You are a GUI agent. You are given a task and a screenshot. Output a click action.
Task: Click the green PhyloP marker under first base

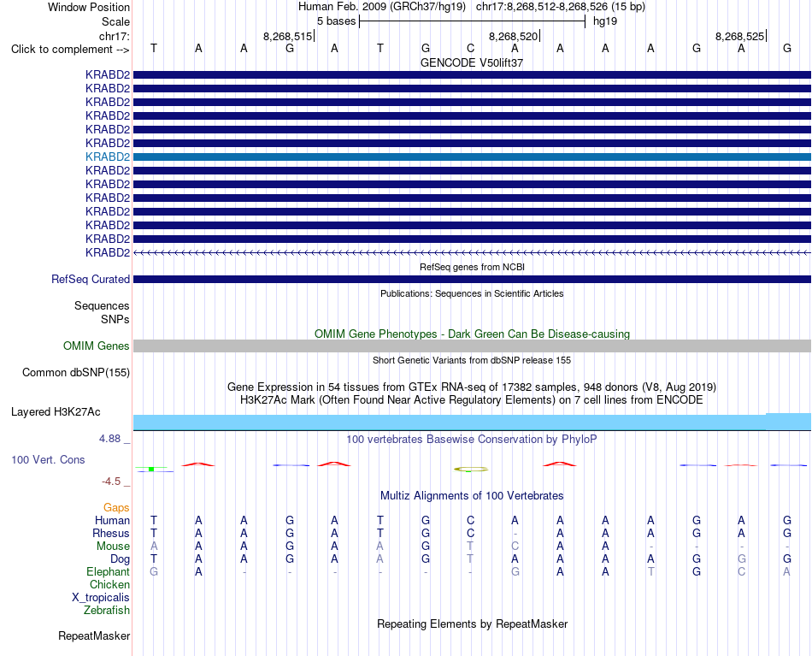point(151,469)
